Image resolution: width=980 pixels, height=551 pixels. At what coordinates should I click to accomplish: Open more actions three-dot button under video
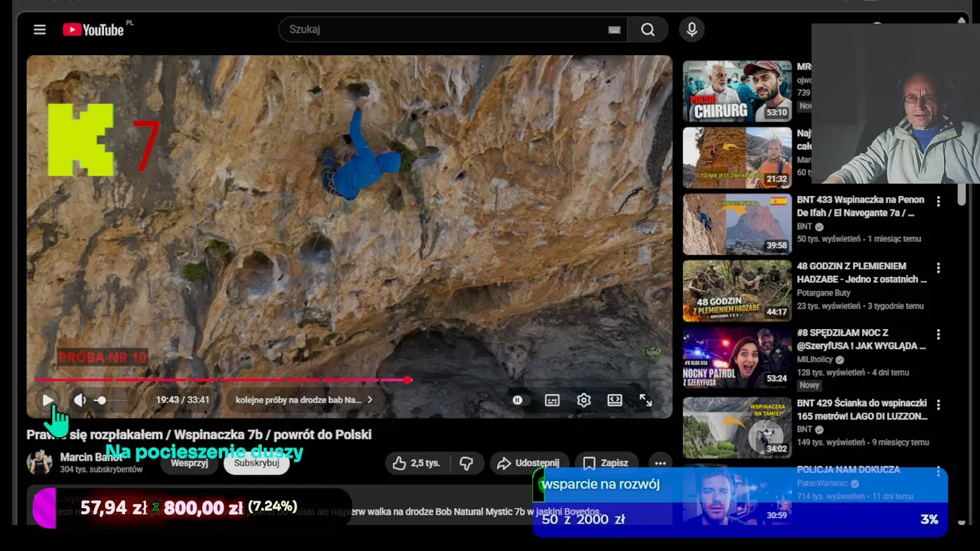pos(660,463)
